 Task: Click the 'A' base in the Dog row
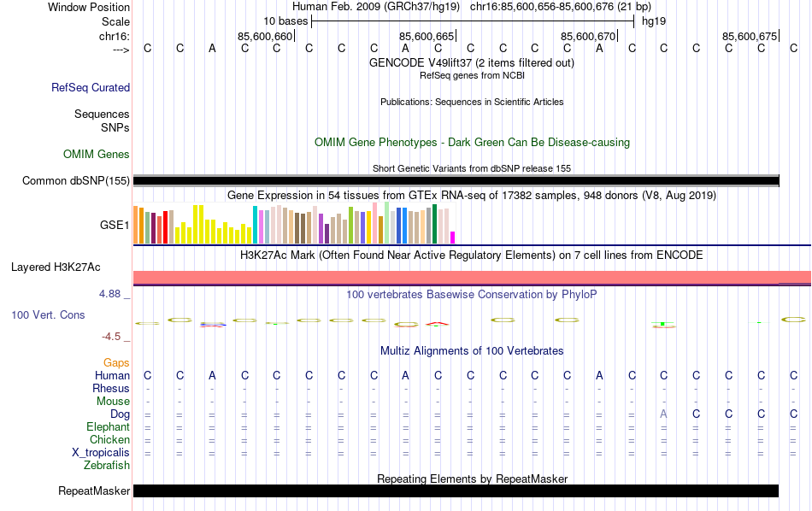(663, 414)
